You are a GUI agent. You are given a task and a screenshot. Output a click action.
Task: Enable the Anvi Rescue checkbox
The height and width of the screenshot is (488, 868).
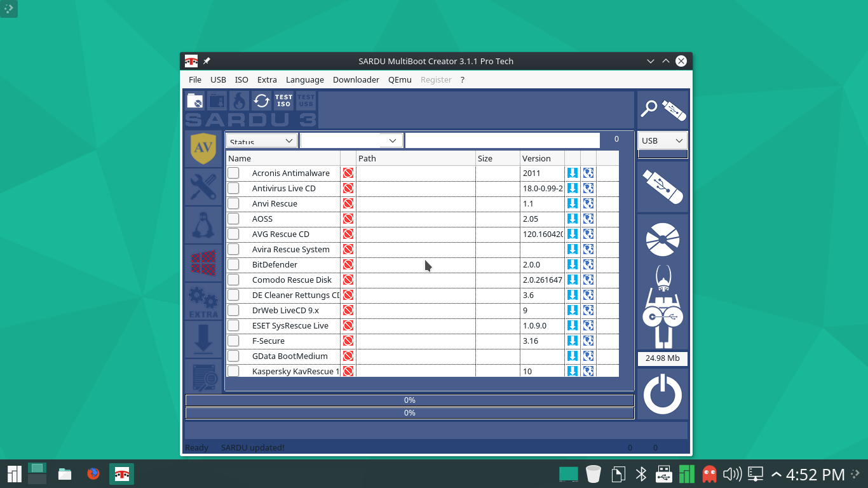click(233, 203)
